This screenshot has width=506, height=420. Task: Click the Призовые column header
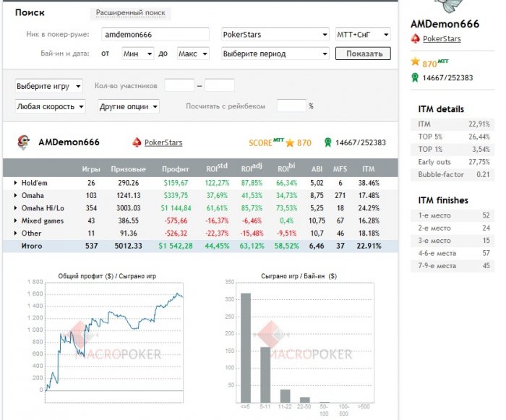pyautogui.click(x=129, y=169)
